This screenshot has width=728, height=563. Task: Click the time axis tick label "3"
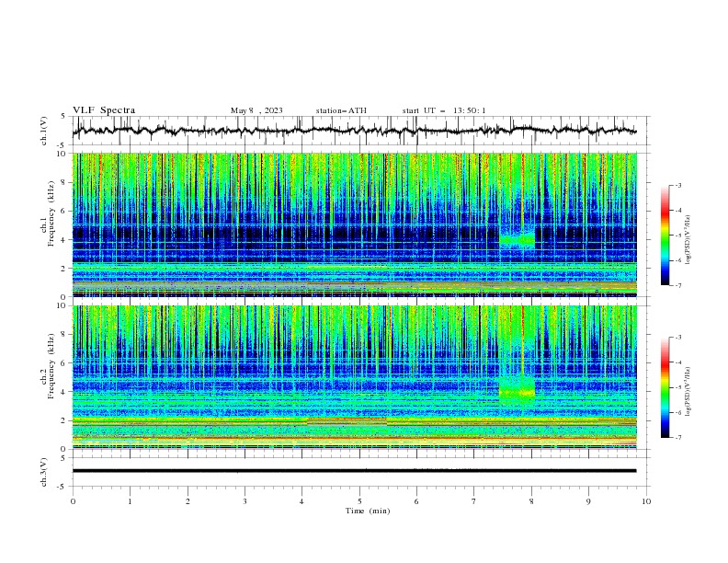[245, 501]
